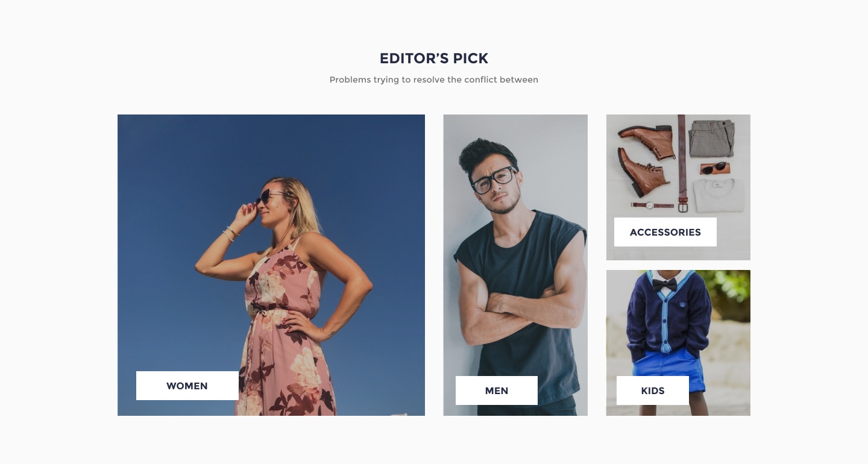Image resolution: width=868 pixels, height=464 pixels.
Task: Open the MEN category button
Action: 497,390
